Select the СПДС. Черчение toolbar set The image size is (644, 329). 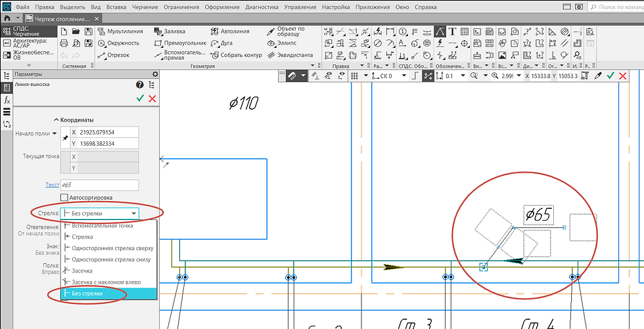pos(29,32)
